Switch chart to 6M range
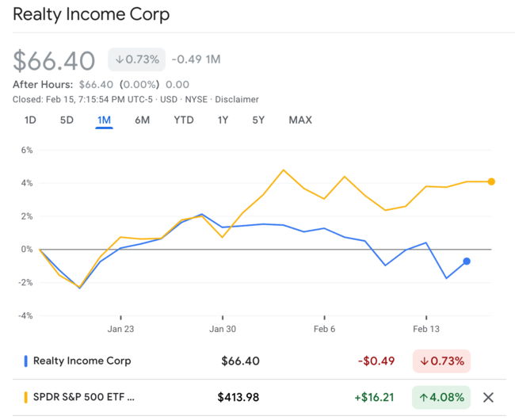Screen dimensions: 515x420 point(142,120)
